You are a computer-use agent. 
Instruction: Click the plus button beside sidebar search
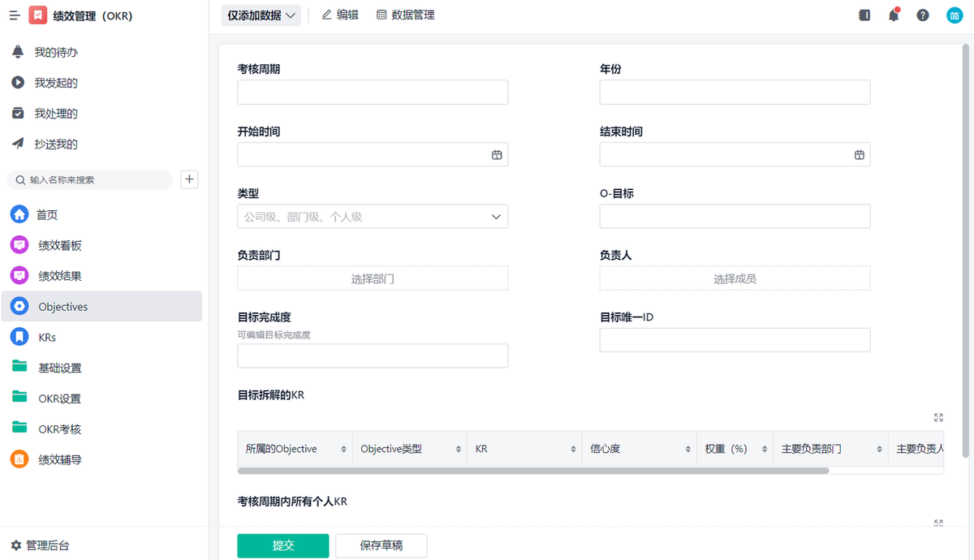(x=189, y=179)
